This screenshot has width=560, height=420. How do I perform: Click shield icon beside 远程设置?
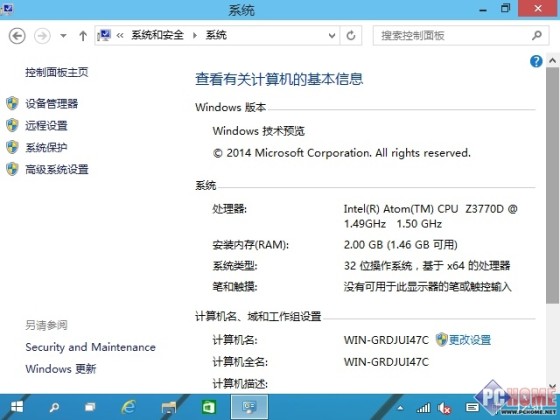coord(12,125)
